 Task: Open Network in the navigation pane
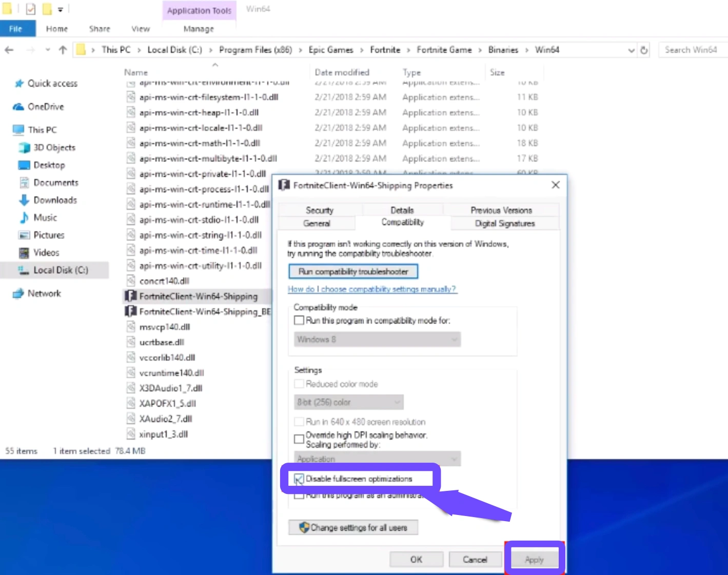point(44,293)
